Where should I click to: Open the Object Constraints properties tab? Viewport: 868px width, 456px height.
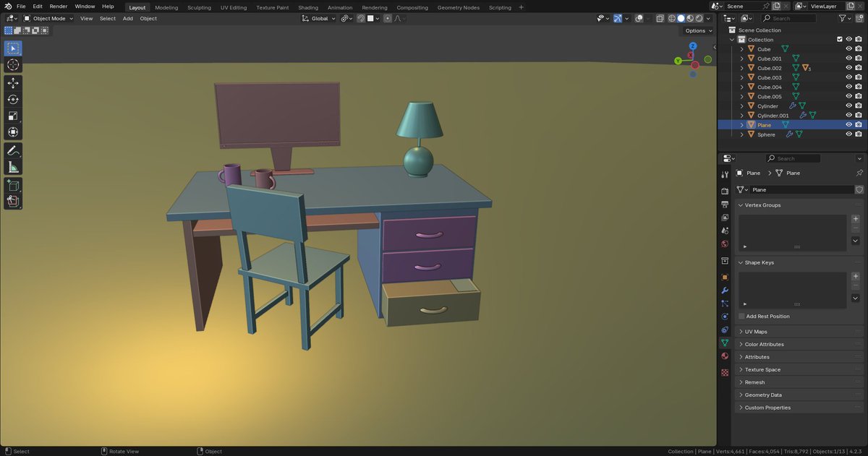(725, 330)
